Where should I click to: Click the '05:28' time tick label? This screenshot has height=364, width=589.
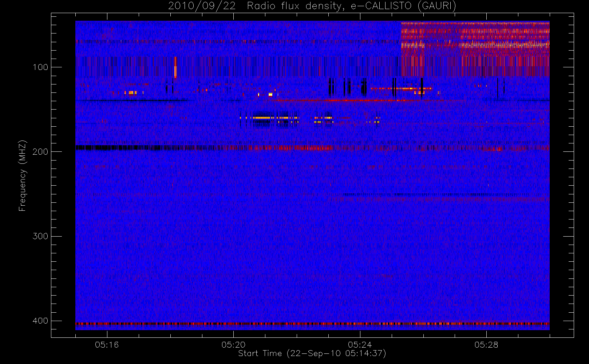(486, 345)
